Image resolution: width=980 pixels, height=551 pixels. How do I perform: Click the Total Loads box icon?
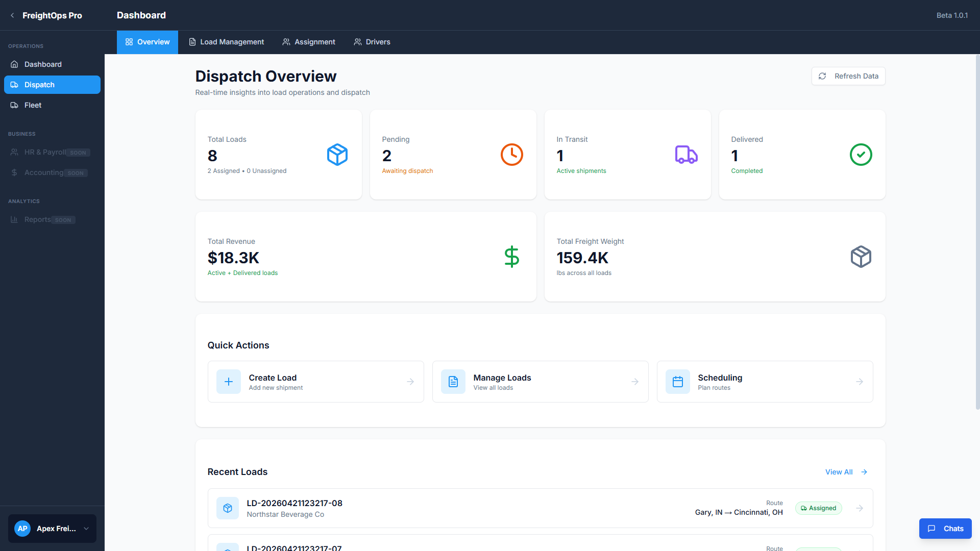337,155
